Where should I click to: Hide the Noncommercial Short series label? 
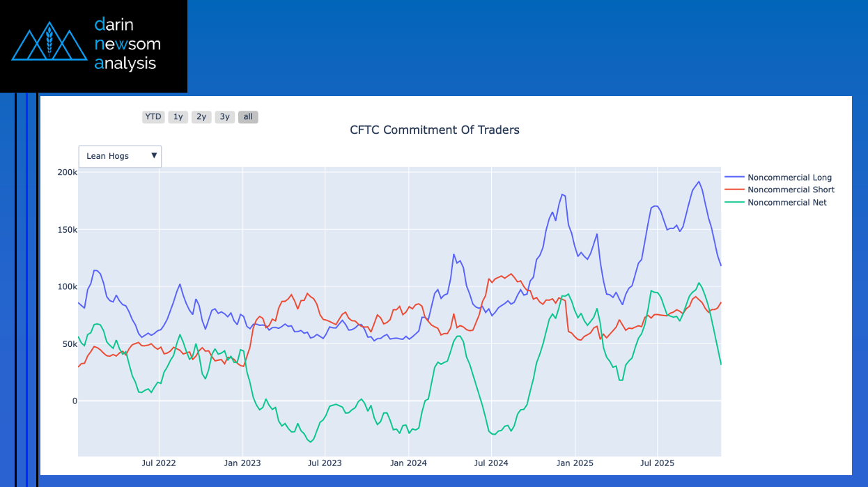pyautogui.click(x=791, y=190)
